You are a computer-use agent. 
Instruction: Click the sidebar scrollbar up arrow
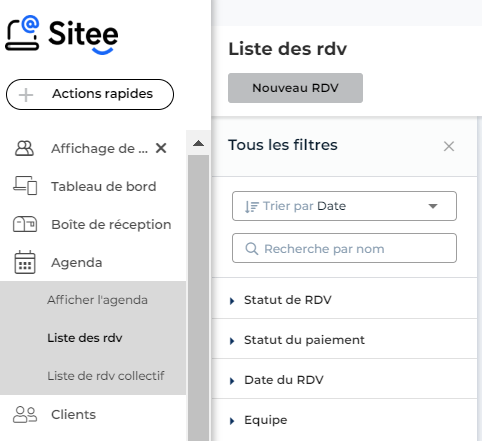click(198, 143)
